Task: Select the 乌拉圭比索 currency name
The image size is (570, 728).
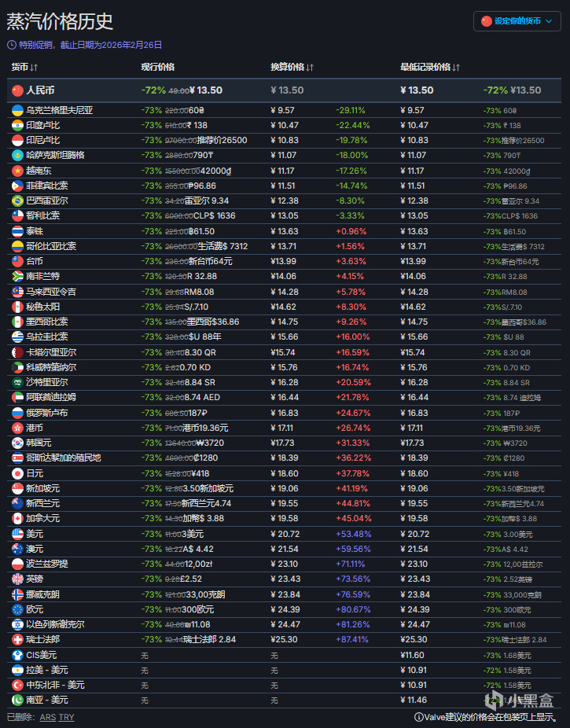Action: pyautogui.click(x=47, y=336)
